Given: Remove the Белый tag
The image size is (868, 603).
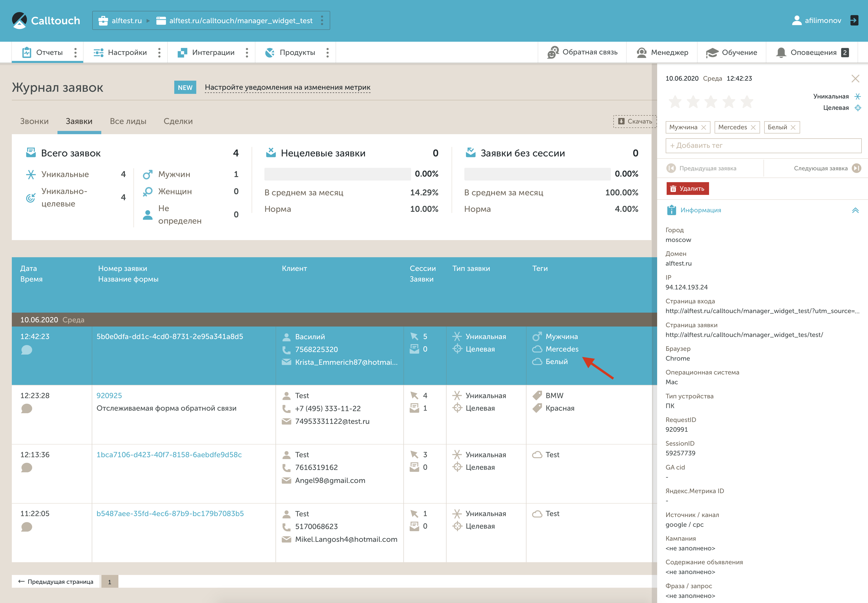Looking at the screenshot, I should pyautogui.click(x=793, y=127).
